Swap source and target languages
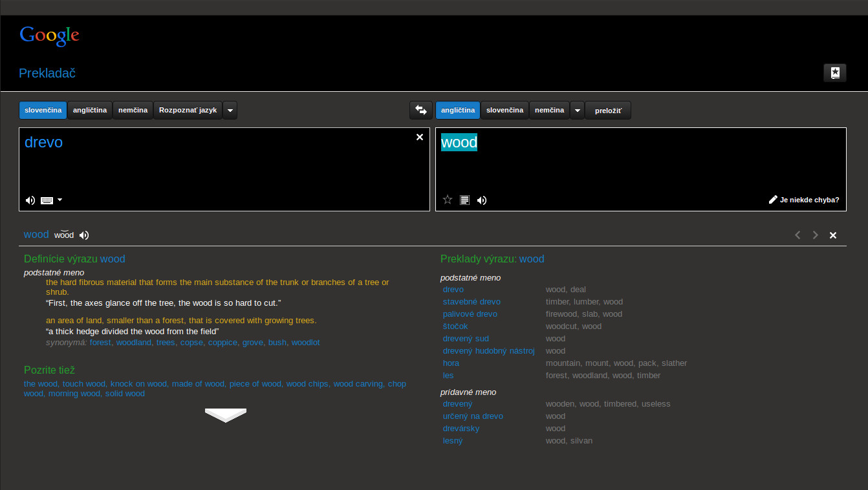Screen dimensions: 868x490 [421, 111]
